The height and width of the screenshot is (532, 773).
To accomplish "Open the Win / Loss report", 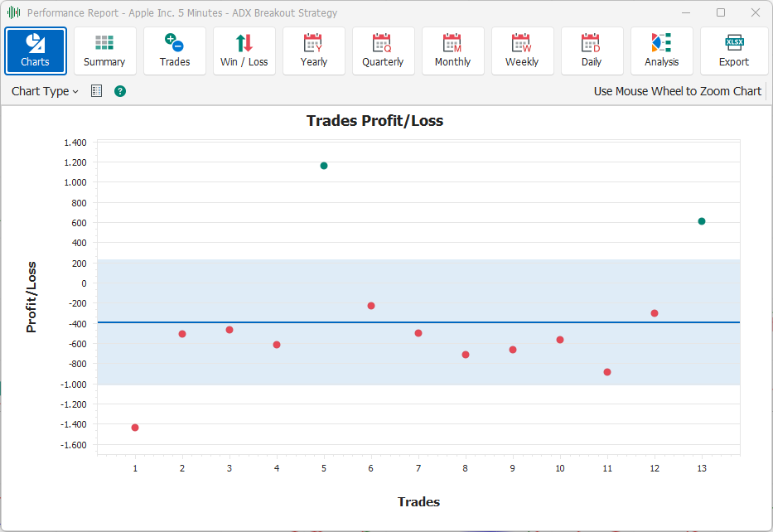I will (244, 51).
